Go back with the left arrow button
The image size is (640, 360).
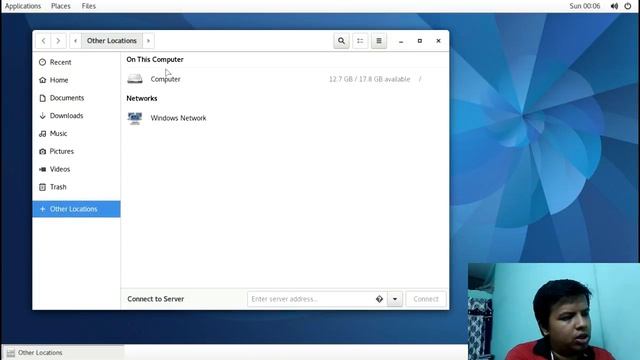coord(43,41)
